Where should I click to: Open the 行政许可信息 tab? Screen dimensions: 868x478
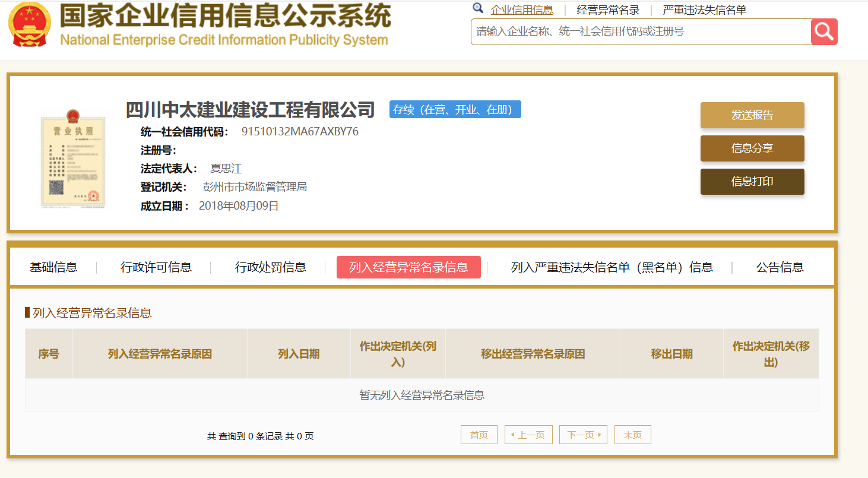pyautogui.click(x=156, y=267)
